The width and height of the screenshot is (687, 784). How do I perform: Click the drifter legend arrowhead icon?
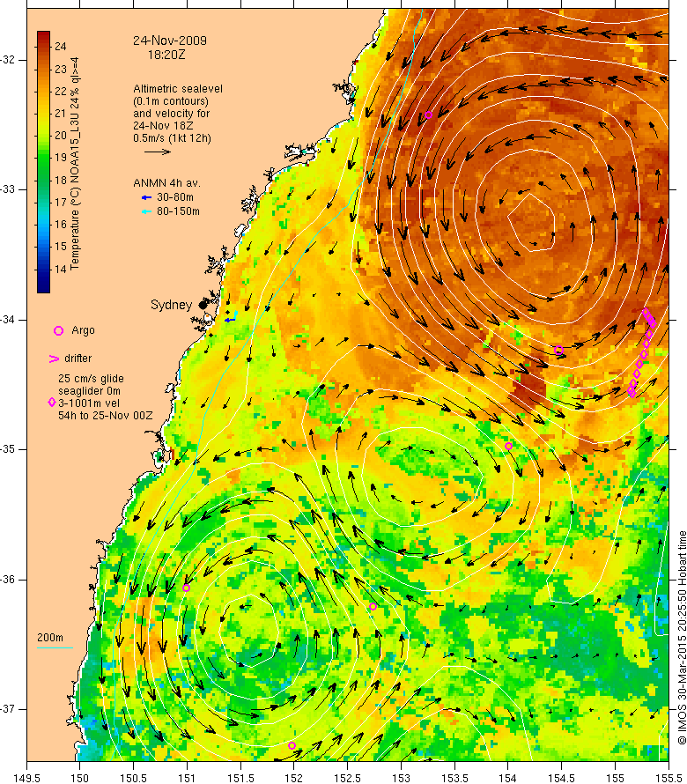[54, 359]
